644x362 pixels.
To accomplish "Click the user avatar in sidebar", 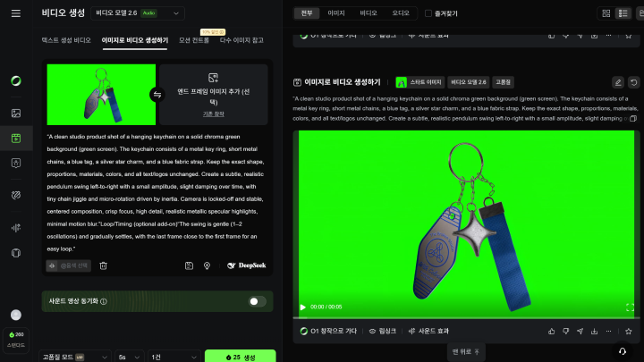I will click(x=16, y=315).
